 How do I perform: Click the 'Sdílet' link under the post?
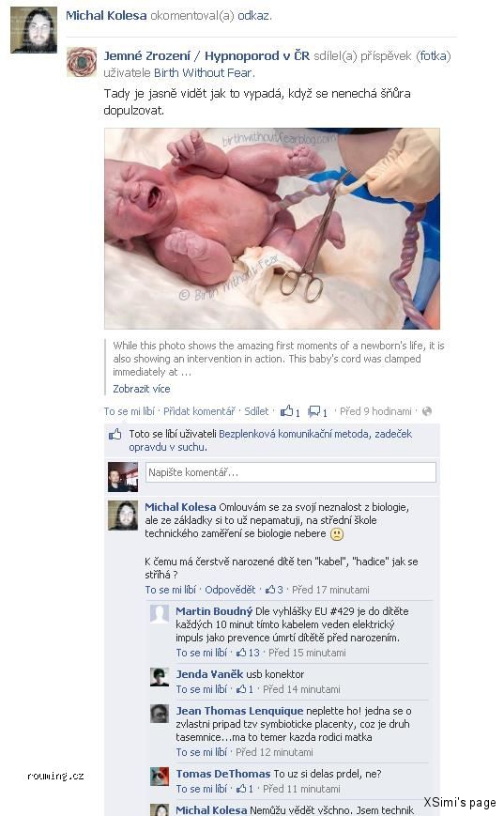[x=256, y=411]
